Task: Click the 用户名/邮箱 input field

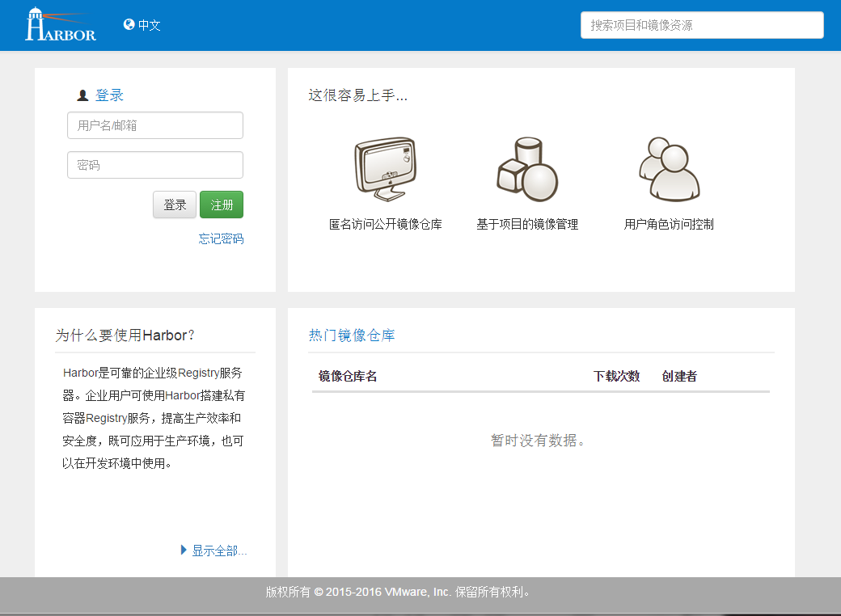Action: (155, 125)
